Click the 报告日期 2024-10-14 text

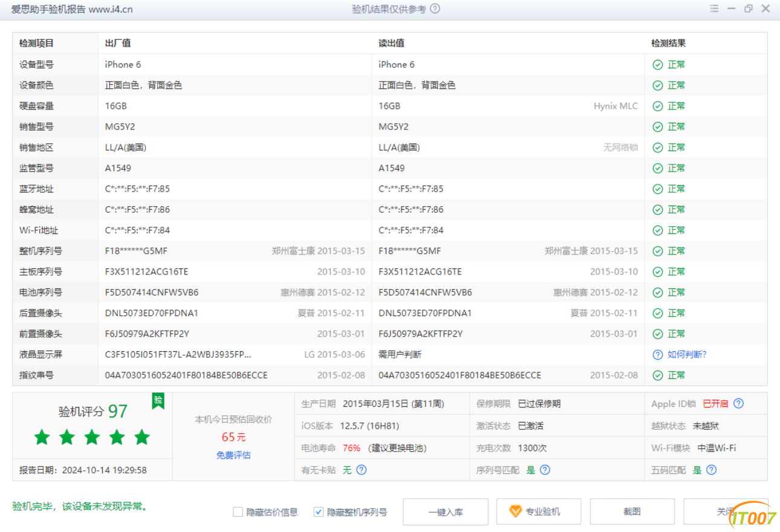pos(83,470)
